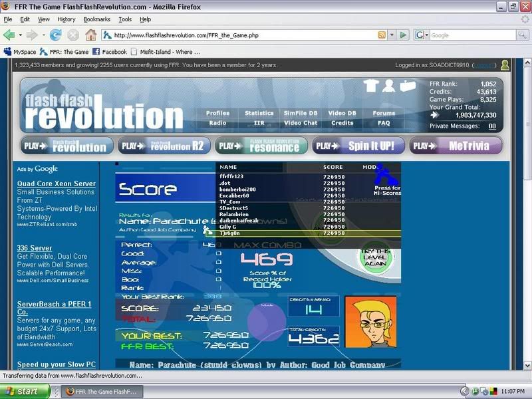The image size is (532, 399).
Task: Open the Tools menu
Action: pyautogui.click(x=125, y=19)
